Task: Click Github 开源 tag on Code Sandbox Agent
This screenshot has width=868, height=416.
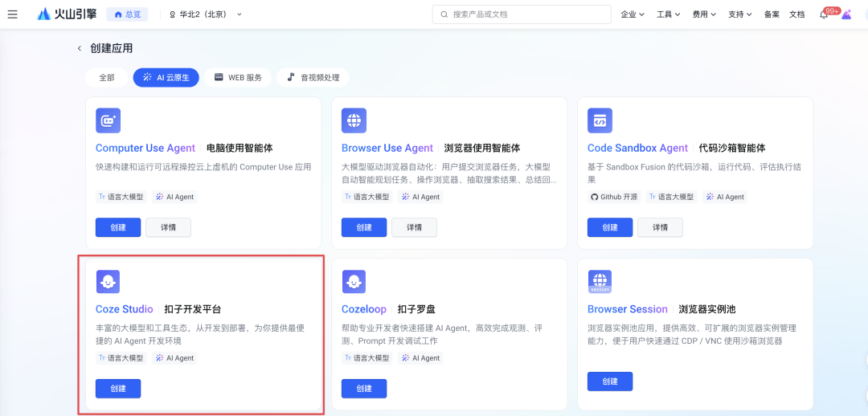Action: [615, 197]
